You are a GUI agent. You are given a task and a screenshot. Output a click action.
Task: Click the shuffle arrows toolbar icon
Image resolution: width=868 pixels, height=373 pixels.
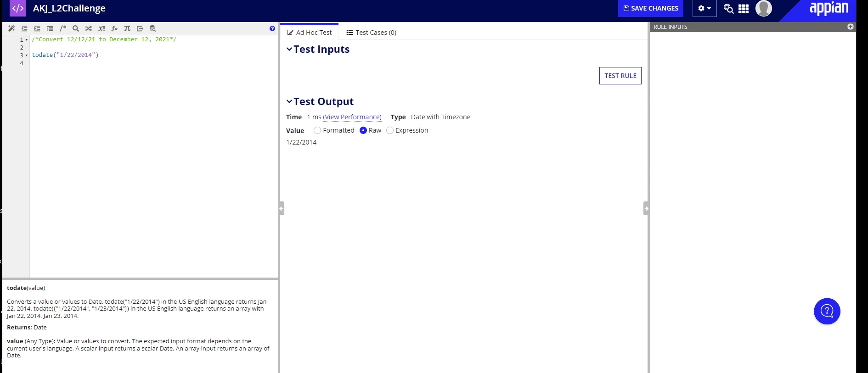tap(89, 28)
